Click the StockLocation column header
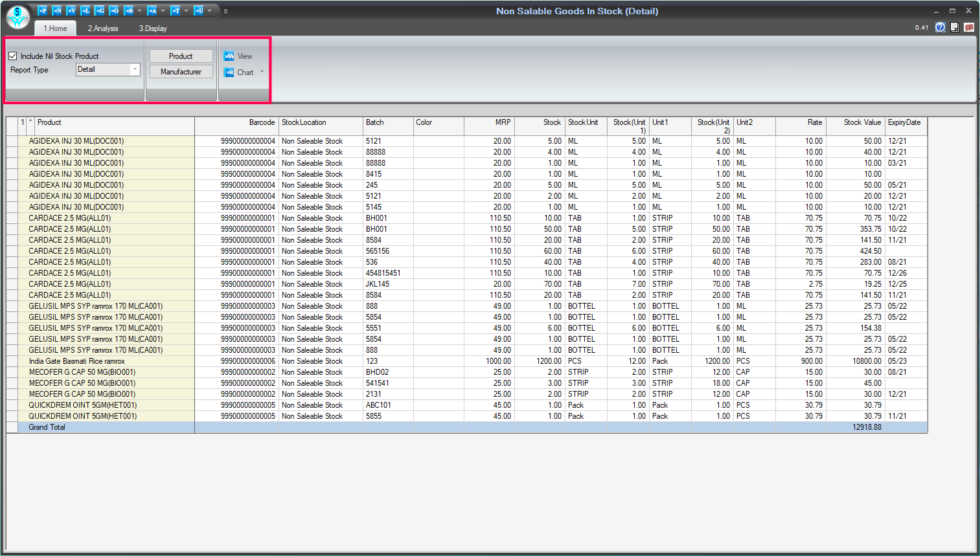Viewport: 980px width, 556px height. click(321, 126)
